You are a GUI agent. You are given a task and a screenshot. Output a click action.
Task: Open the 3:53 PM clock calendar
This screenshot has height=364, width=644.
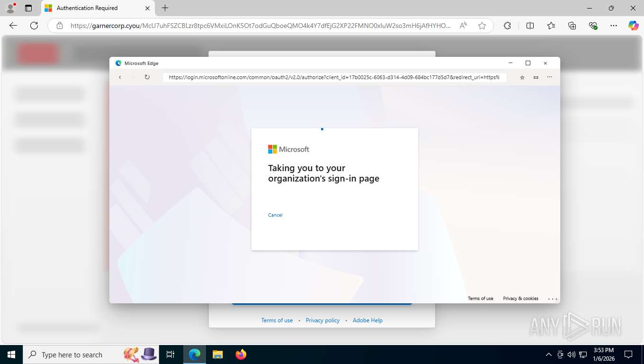point(603,355)
